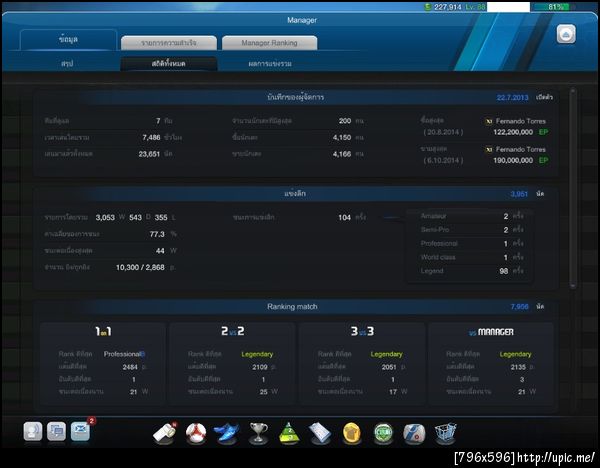The image size is (600, 468).
Task: Click the 1on1 ranking match card title
Action: [x=103, y=331]
